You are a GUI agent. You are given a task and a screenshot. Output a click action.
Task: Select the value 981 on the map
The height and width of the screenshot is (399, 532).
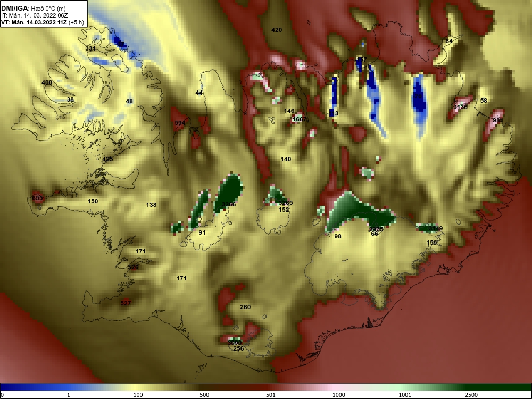498,120
